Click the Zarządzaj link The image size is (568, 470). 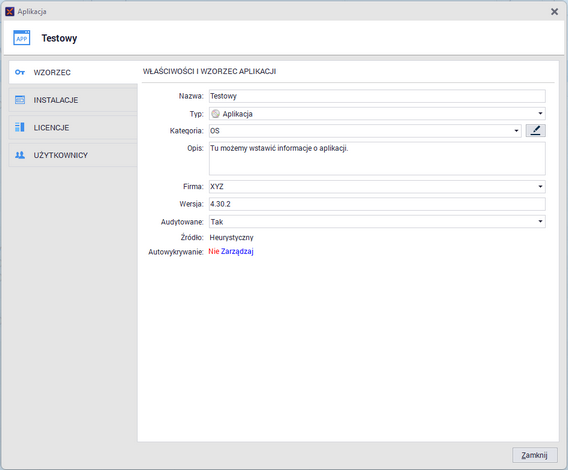237,251
